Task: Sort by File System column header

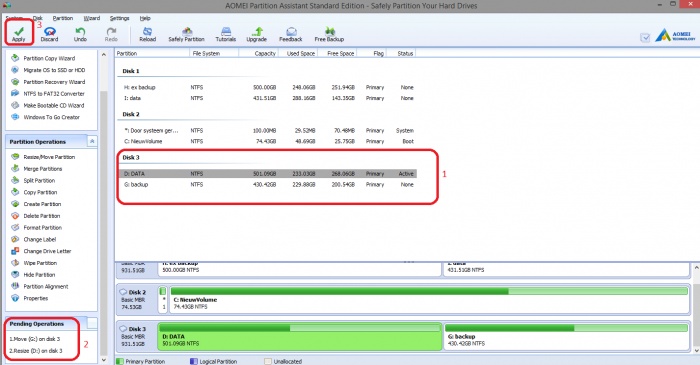Action: pos(214,53)
